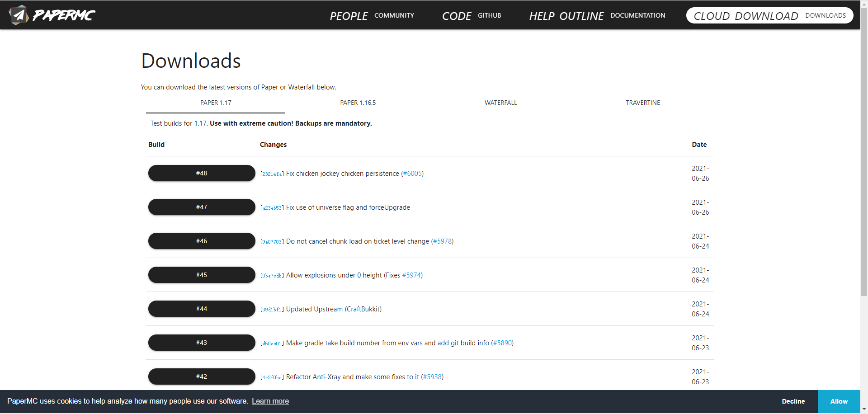The width and height of the screenshot is (868, 414).
Task: Click the "PaperMC uses cookies" banner message
Action: coord(127,401)
